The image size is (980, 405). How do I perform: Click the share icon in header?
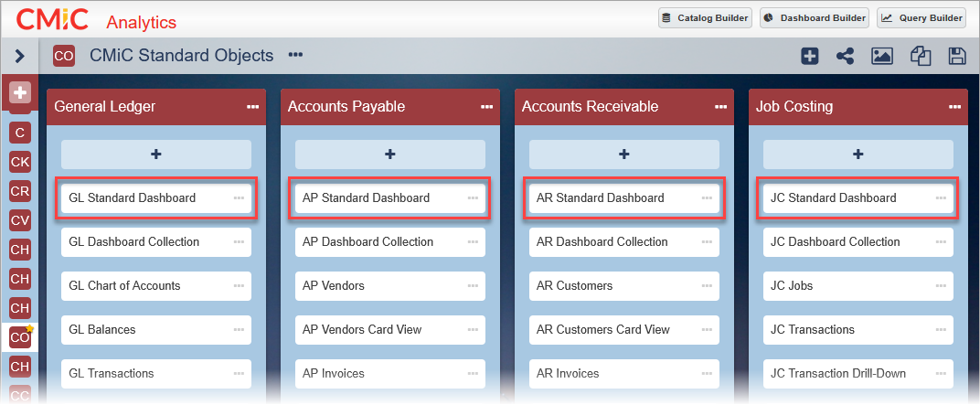pyautogui.click(x=845, y=57)
